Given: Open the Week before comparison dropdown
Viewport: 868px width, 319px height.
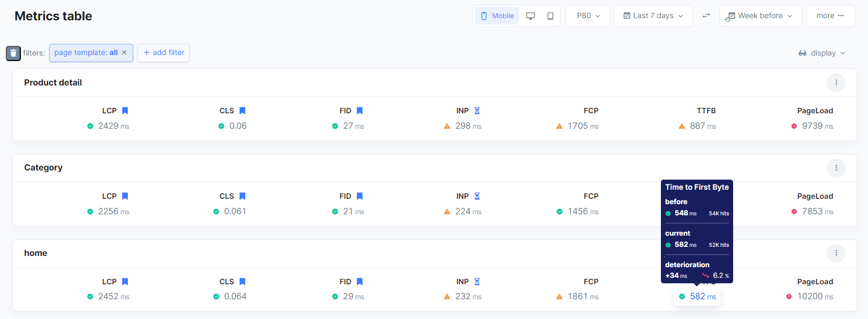Looking at the screenshot, I should [760, 16].
